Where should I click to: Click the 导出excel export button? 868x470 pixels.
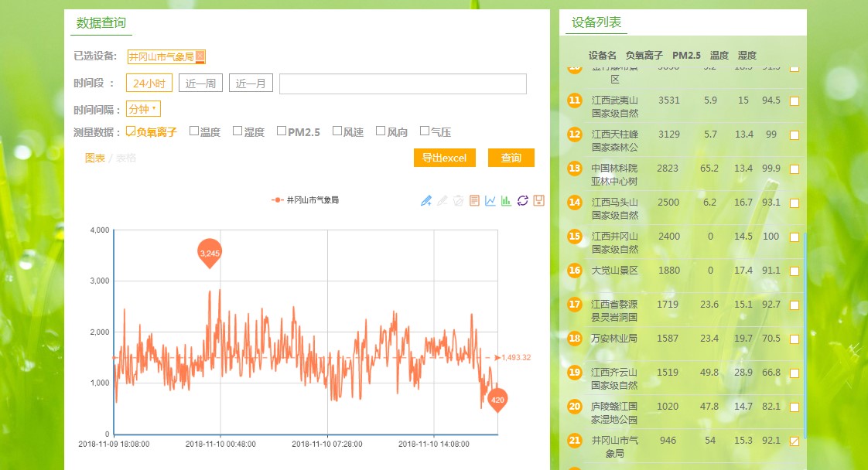click(444, 158)
